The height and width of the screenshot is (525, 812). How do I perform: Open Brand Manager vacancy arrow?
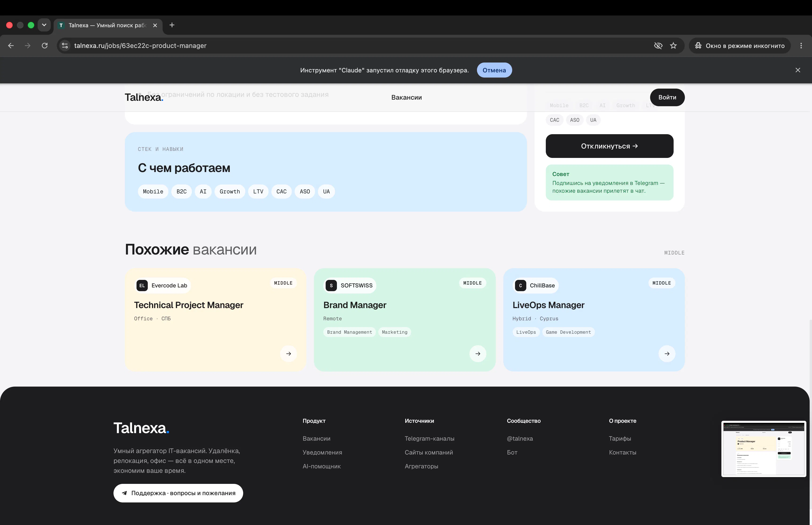point(478,353)
